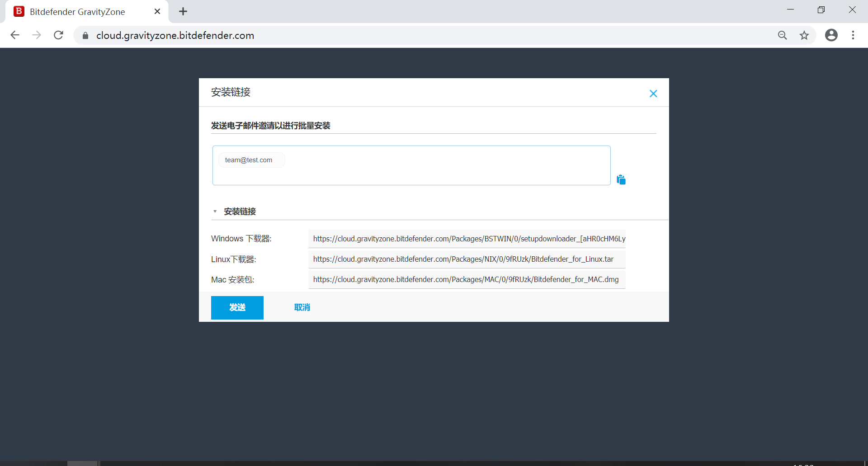Close the browser window

(x=852, y=10)
